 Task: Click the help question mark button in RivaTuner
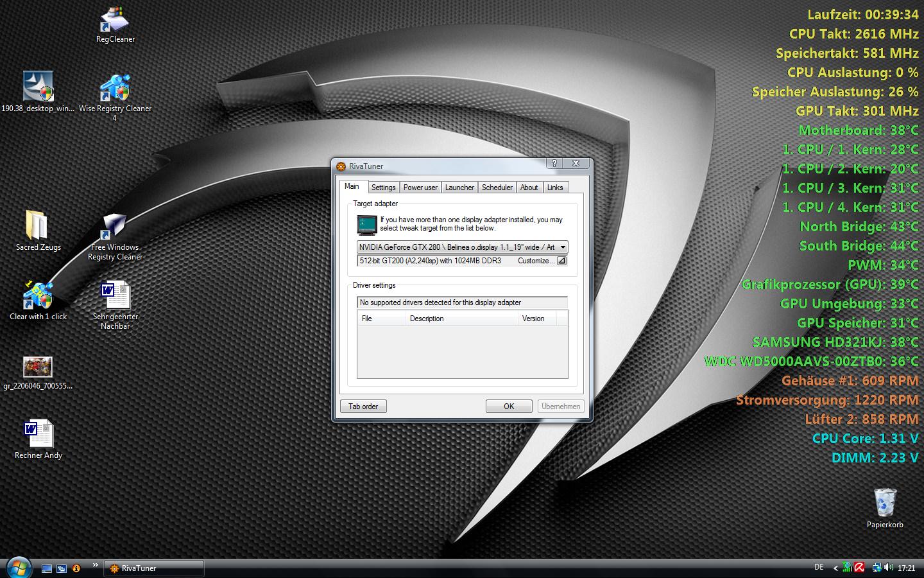[554, 164]
